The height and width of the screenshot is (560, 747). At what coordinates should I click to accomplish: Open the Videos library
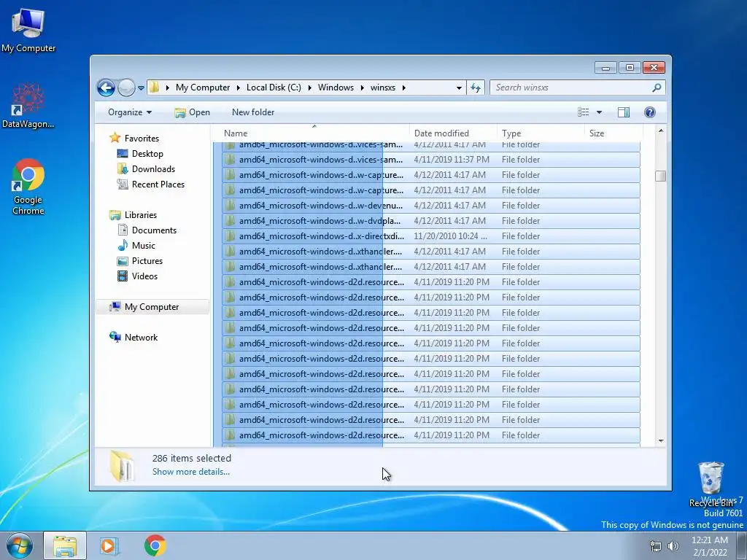(144, 276)
